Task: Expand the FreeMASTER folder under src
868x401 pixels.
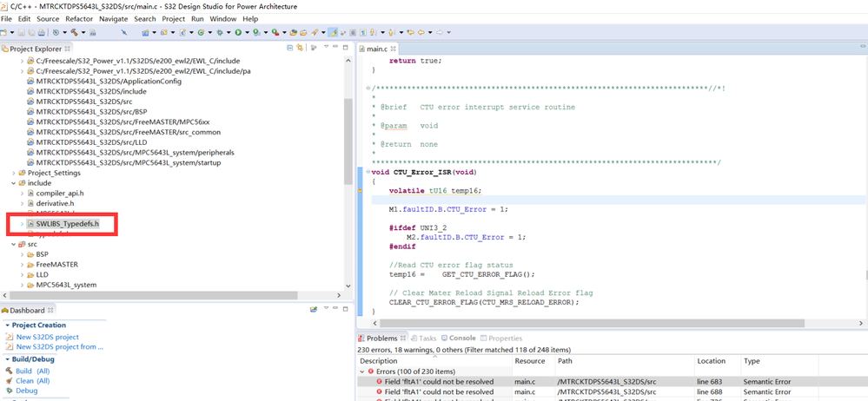Action: (x=22, y=265)
